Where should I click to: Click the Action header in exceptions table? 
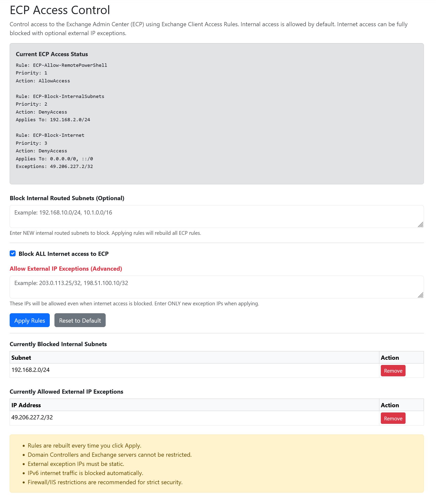coord(390,405)
